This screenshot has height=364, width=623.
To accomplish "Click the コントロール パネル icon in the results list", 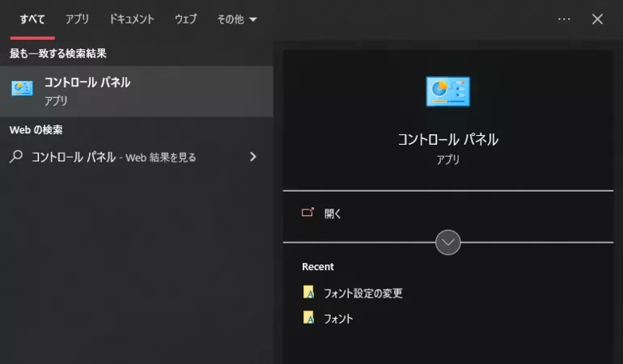I will [23, 88].
